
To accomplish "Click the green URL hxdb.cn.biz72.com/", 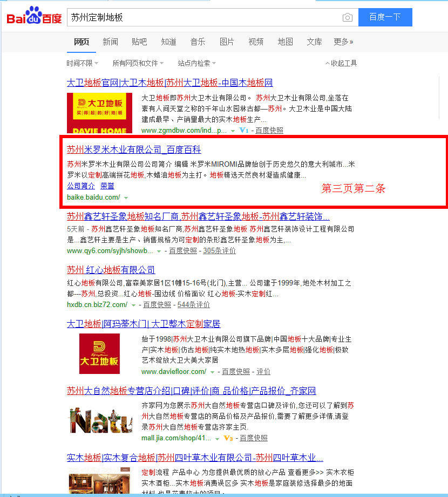I will coord(97,304).
